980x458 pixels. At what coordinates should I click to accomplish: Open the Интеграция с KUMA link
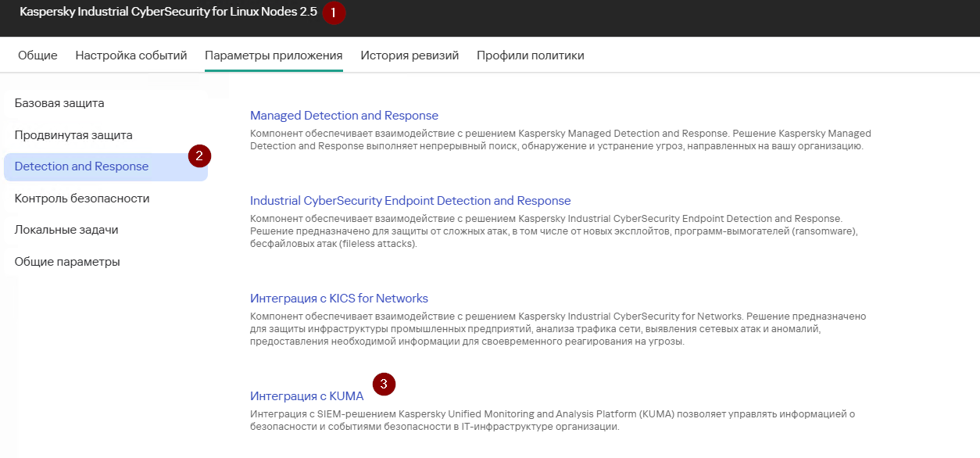coord(307,396)
